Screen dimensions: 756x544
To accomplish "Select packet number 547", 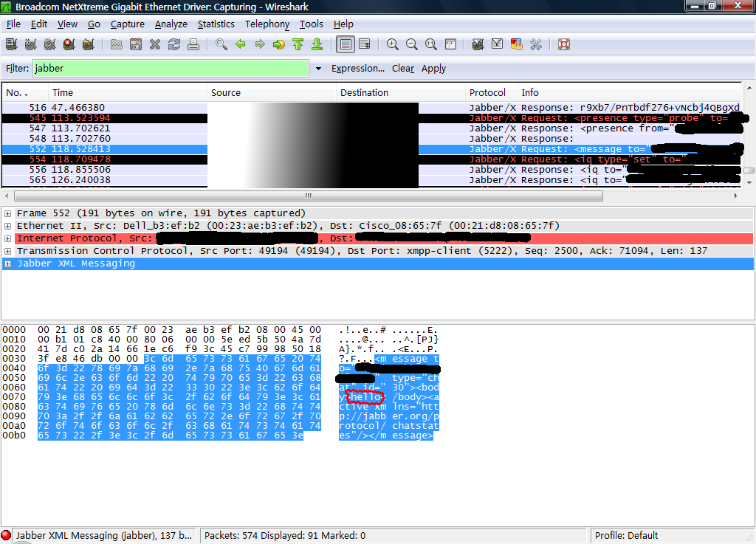I will pyautogui.click(x=371, y=128).
